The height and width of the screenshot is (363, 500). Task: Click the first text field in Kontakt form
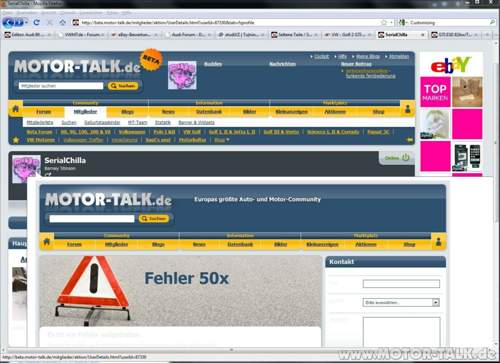coord(401,284)
